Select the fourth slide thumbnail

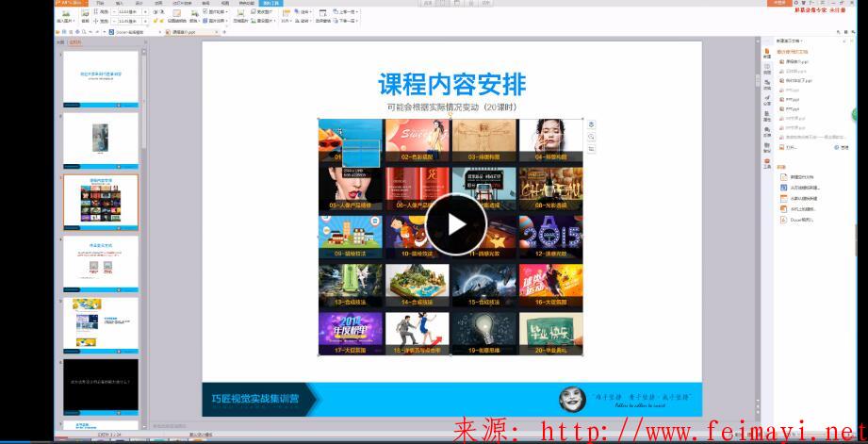pos(101,264)
